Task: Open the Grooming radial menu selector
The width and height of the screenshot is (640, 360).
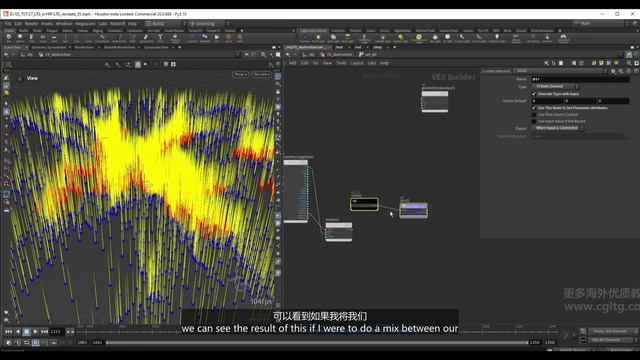Action: pos(209,24)
